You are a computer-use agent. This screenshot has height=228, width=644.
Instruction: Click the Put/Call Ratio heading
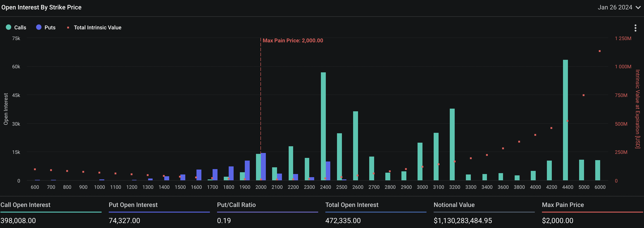pyautogui.click(x=236, y=205)
